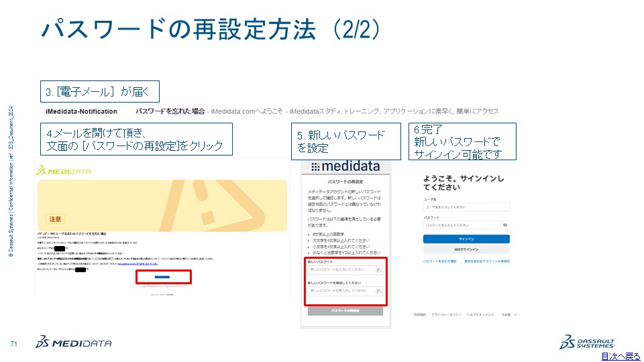Click the Medidata logo in the slide footer
Image resolution: width=644 pixels, height=362 pixels.
[x=74, y=342]
